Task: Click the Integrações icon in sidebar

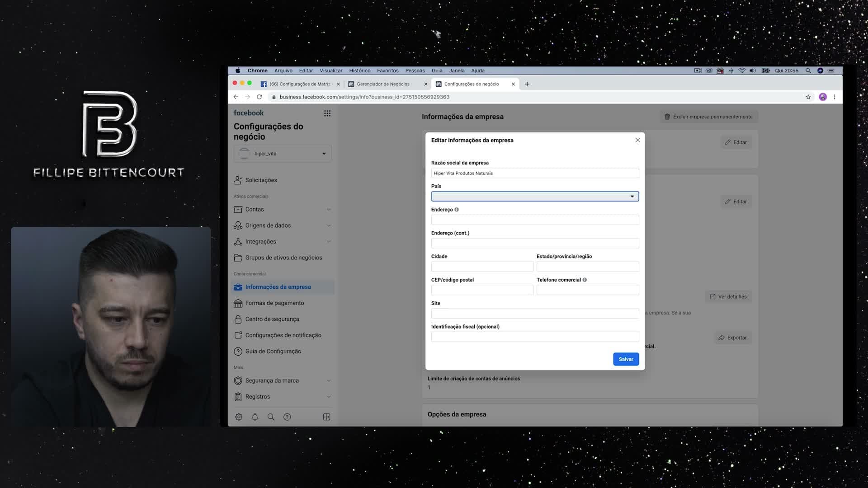Action: 238,242
